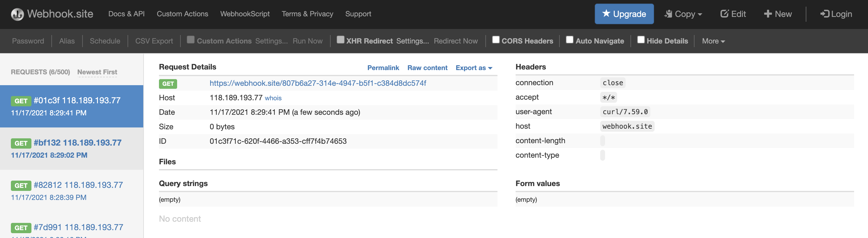The width and height of the screenshot is (868, 238).
Task: Create a New webhook URL
Action: coord(778,14)
